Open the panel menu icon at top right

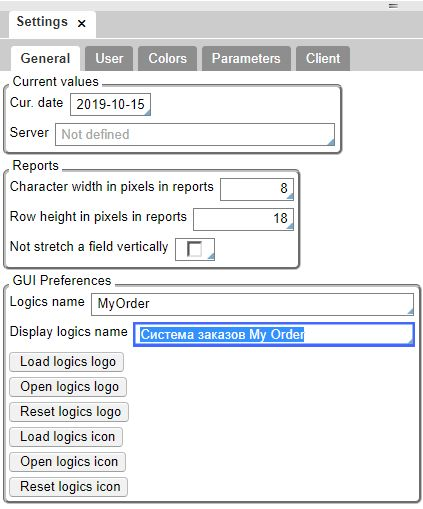coord(393,6)
